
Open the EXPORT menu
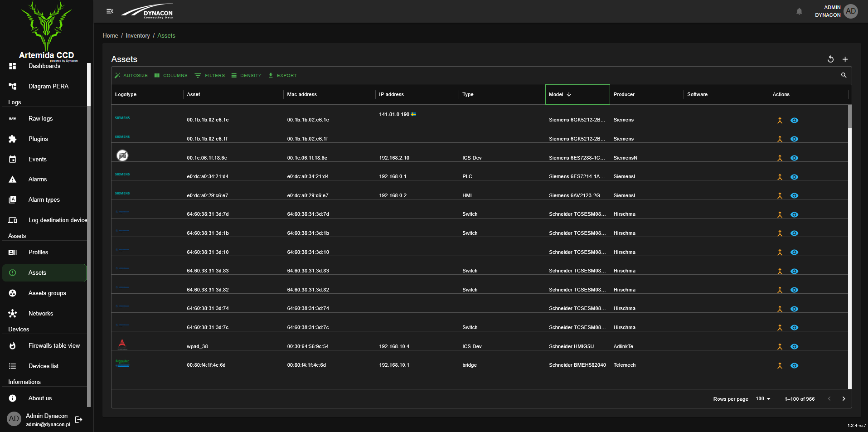pyautogui.click(x=282, y=75)
